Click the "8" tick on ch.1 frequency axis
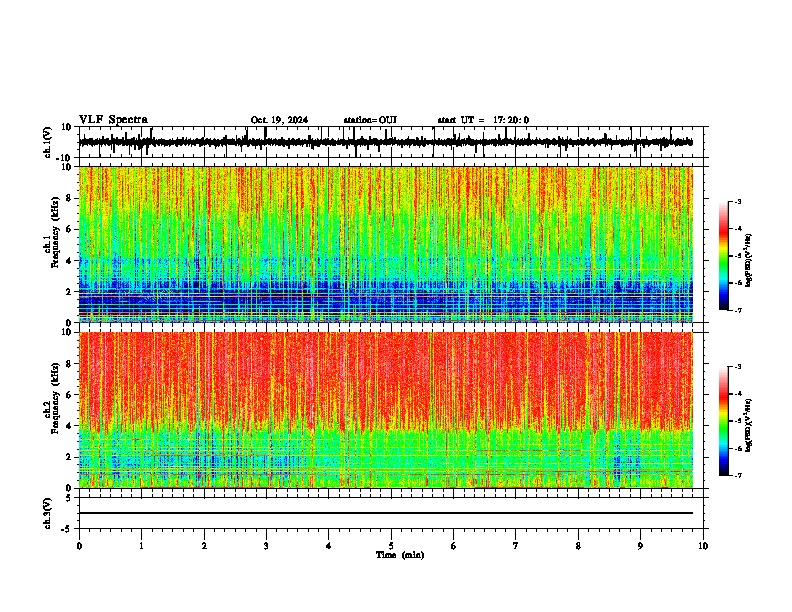 (x=70, y=198)
